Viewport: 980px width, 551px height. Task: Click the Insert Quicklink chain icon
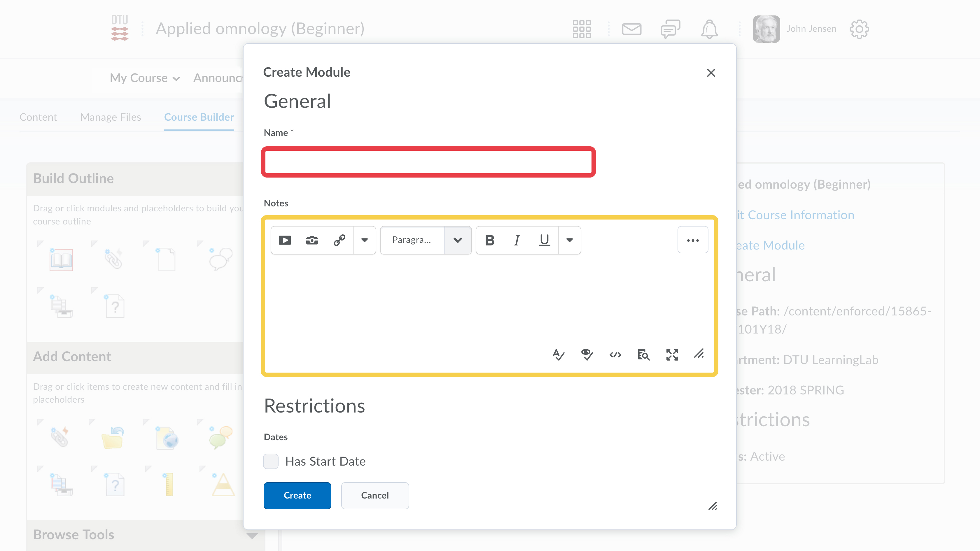(339, 240)
